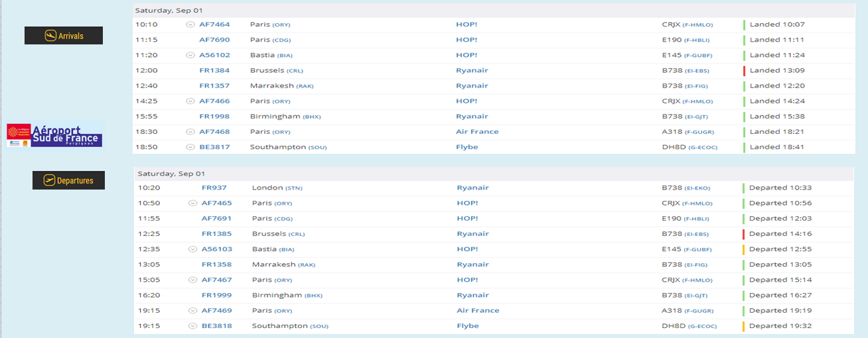868x338 pixels.
Task: Open CRL airport code in FR1384 row
Action: point(295,71)
